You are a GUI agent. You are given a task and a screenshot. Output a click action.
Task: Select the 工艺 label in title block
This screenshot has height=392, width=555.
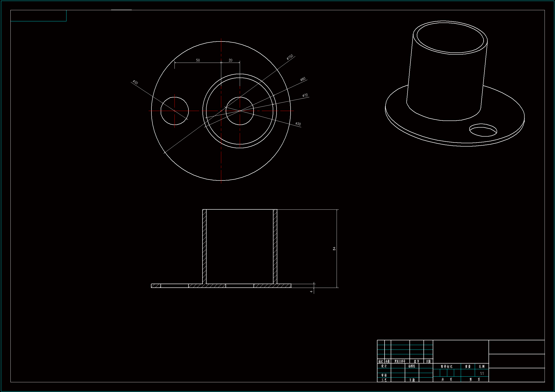384,380
